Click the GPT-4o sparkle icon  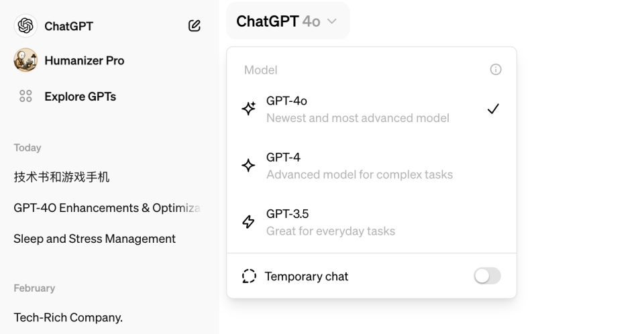tap(248, 109)
